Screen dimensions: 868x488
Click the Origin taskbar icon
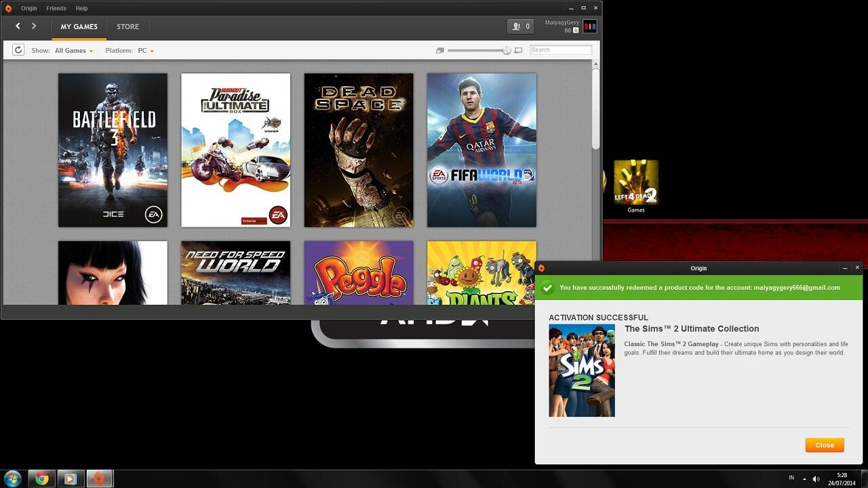tap(99, 478)
